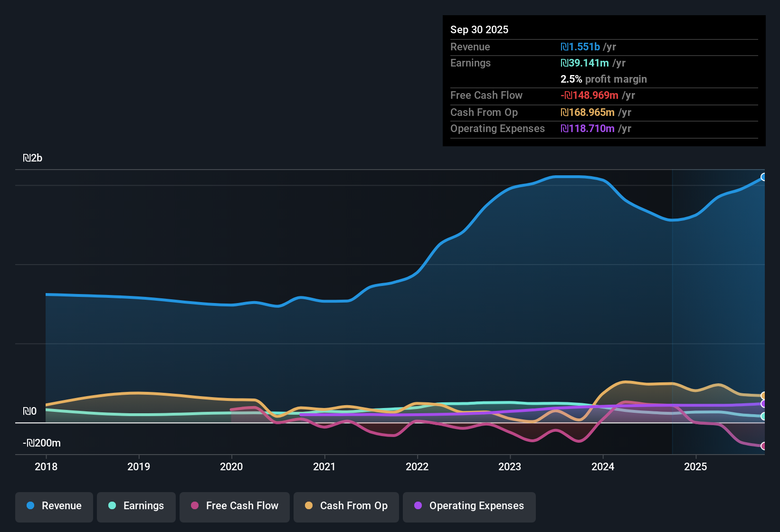Click the Cash From Op endpoint marker

click(x=763, y=395)
